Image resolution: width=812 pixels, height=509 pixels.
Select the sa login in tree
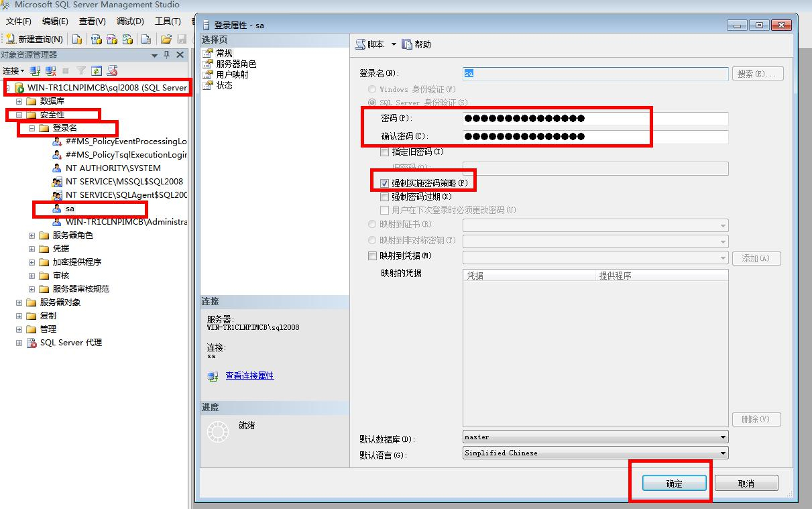pyautogui.click(x=70, y=209)
